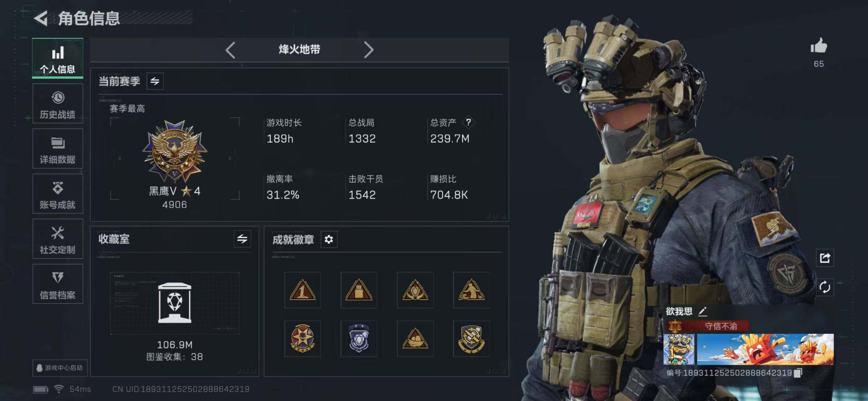Open the 烽火地带 mode selector
The height and width of the screenshot is (401, 868).
[x=299, y=50]
